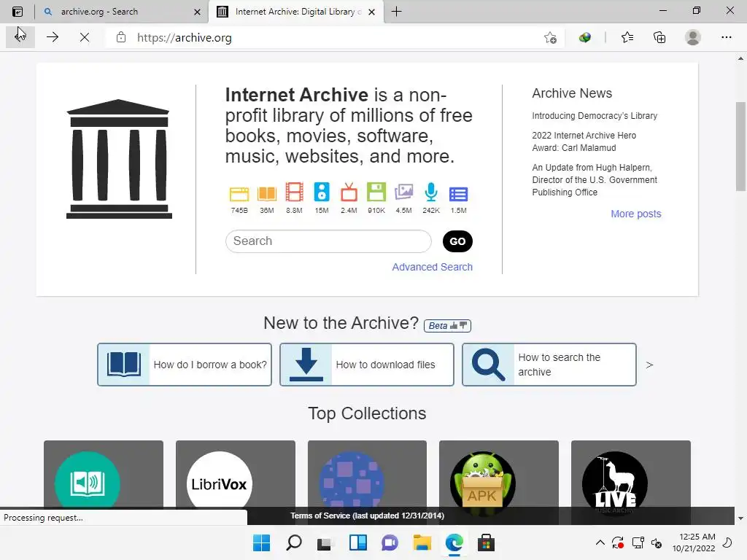The width and height of the screenshot is (747, 560).
Task: Close the archive.org - Search tab
Action: pyautogui.click(x=197, y=12)
